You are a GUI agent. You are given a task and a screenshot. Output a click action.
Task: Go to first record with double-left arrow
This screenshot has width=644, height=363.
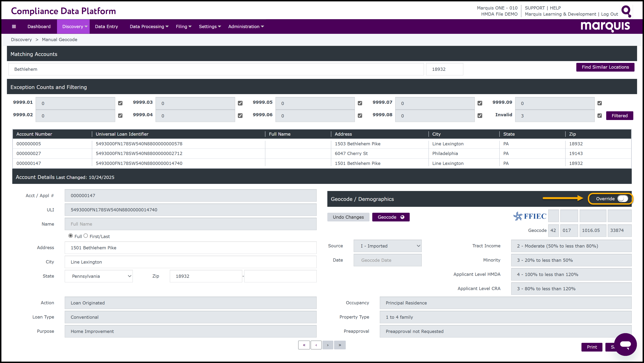click(304, 345)
